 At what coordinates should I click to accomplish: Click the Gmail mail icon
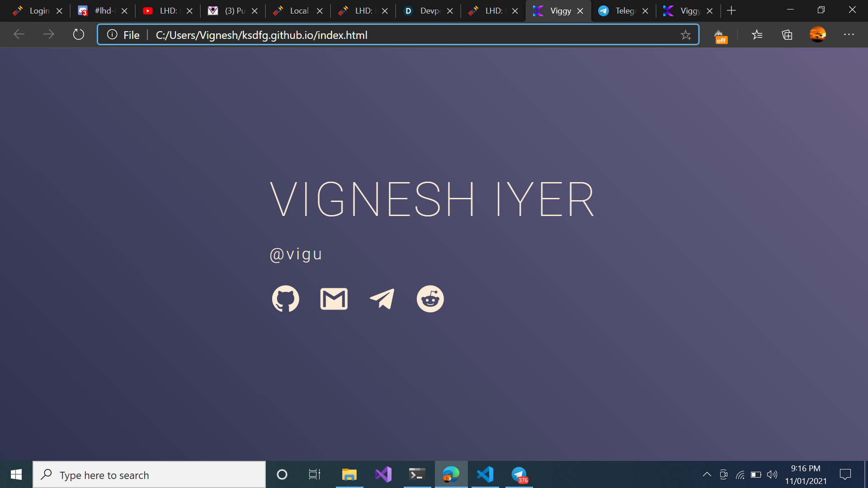click(334, 299)
